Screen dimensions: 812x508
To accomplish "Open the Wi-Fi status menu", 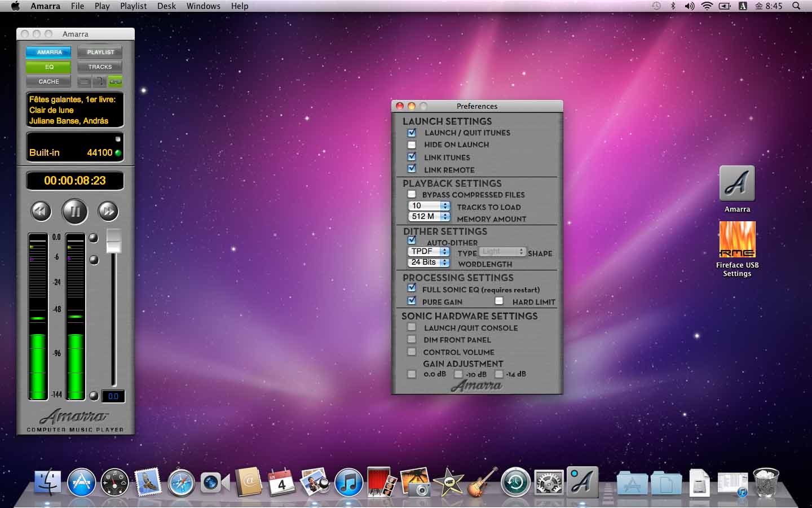I will [707, 6].
